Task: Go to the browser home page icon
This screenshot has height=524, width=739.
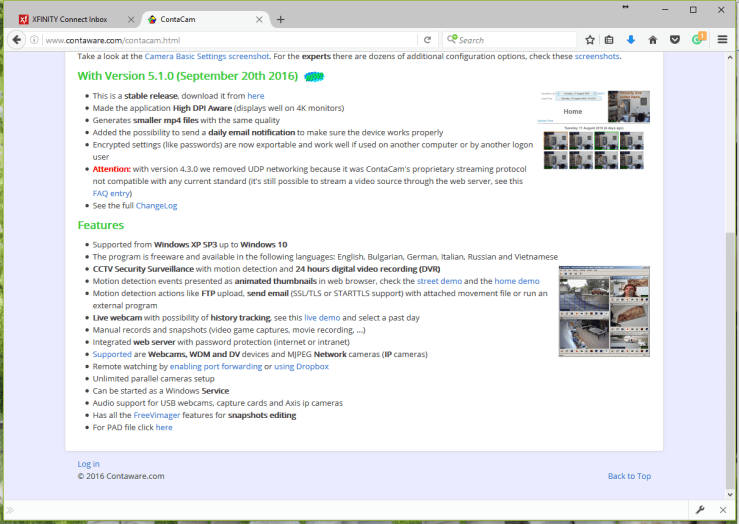Action: click(x=653, y=40)
